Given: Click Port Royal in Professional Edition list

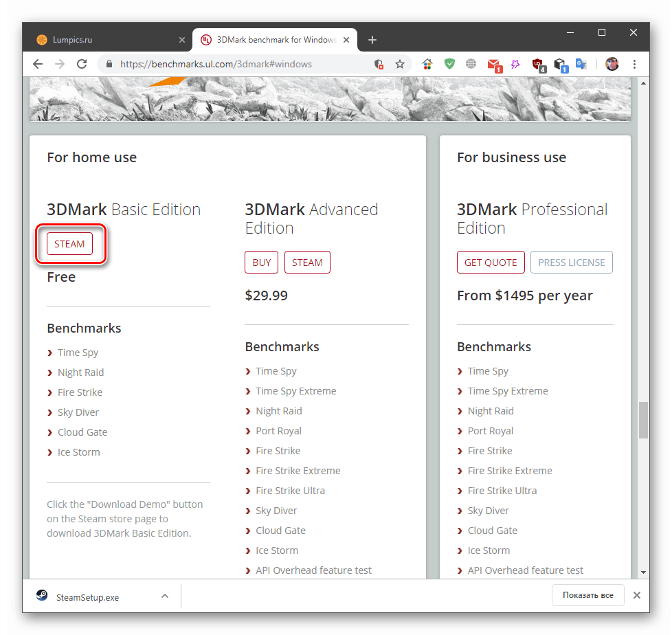Looking at the screenshot, I should [x=491, y=431].
